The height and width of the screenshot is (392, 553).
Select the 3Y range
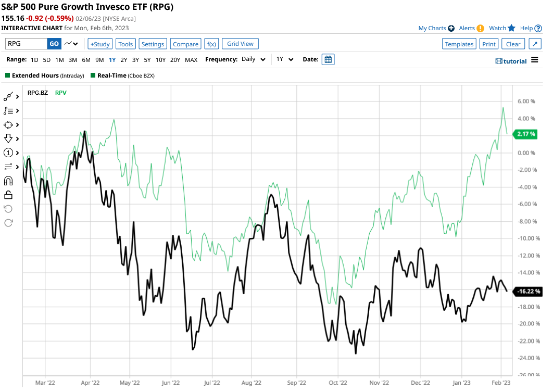coord(135,60)
